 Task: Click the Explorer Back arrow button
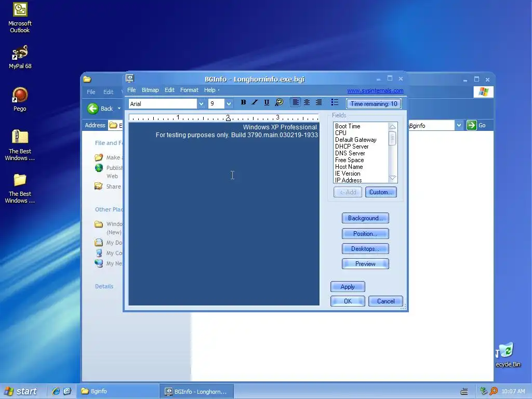tap(93, 109)
